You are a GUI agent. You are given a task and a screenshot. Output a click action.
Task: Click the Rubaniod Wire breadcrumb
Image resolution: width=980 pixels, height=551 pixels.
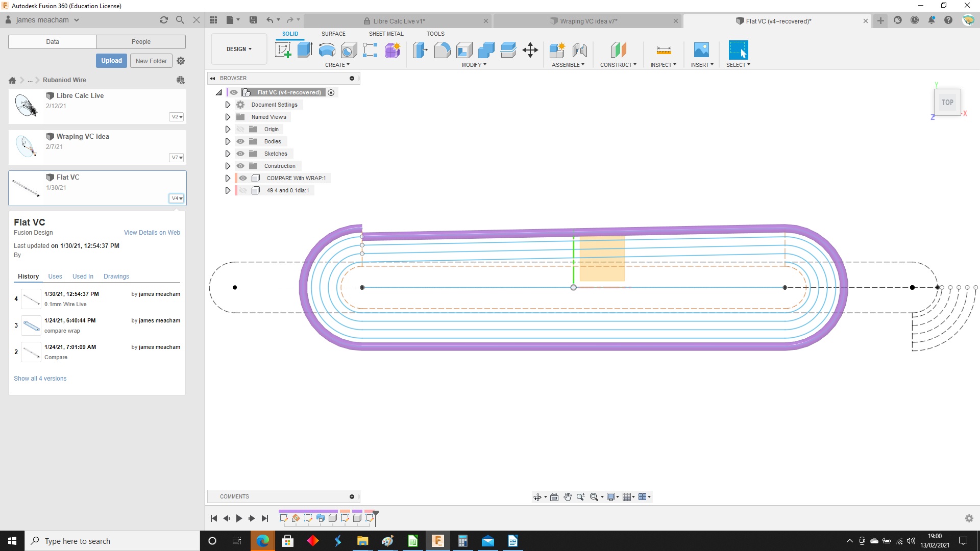pos(64,80)
